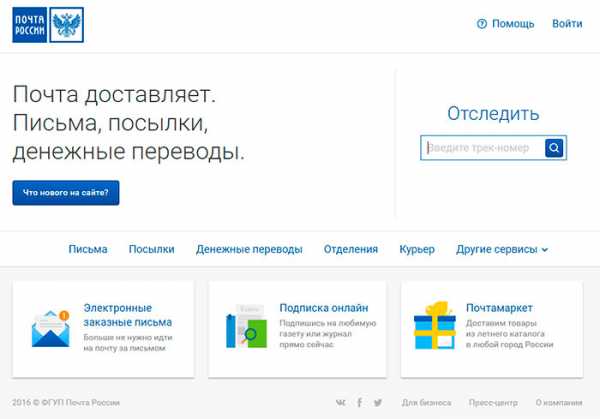Viewport: 600px width, 419px height.
Task: Open Электронные заказные письма link
Action: [x=127, y=315]
